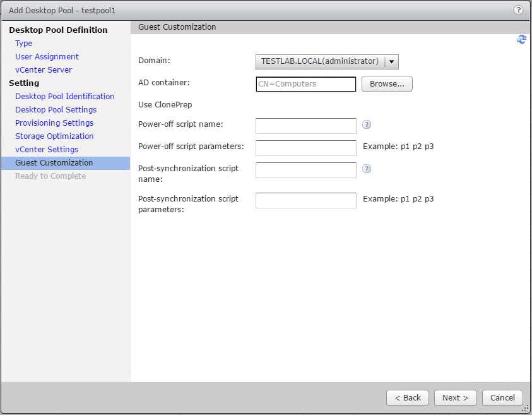
Task: Return to the previous step with Back
Action: (x=408, y=397)
